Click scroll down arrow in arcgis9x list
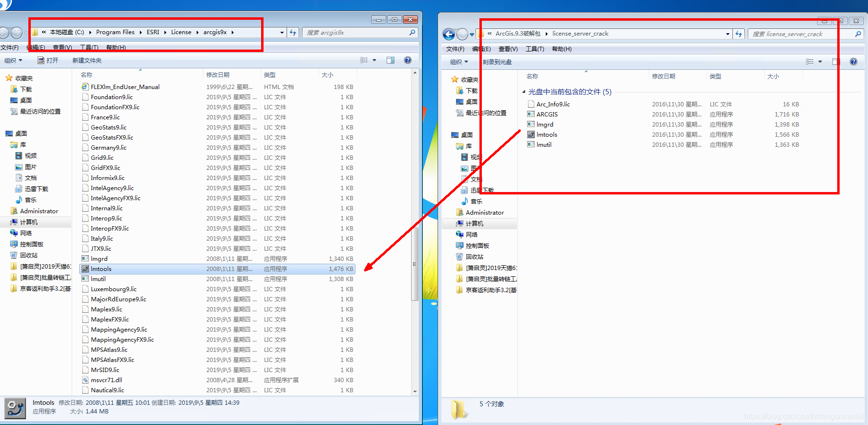The image size is (868, 425). point(415,391)
